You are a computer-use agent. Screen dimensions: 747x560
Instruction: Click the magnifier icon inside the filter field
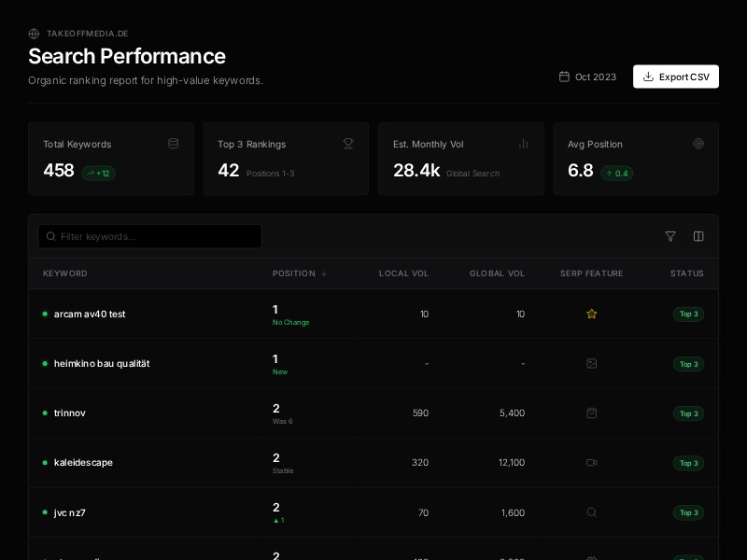tap(51, 236)
